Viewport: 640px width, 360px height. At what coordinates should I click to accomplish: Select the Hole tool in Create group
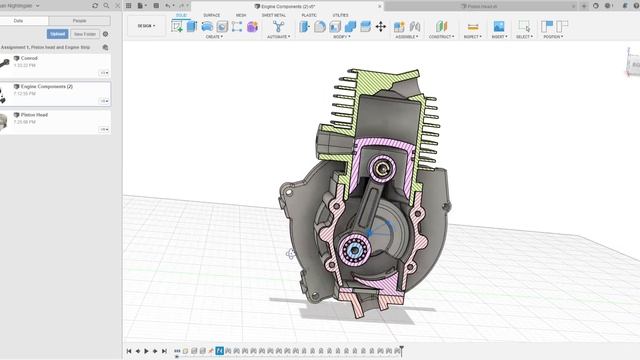click(222, 27)
